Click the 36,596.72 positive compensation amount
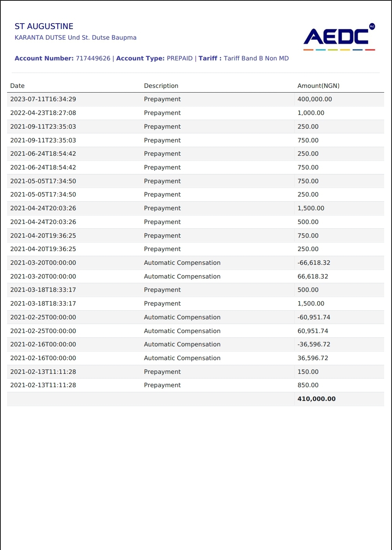The height and width of the screenshot is (550, 392). pyautogui.click(x=312, y=358)
